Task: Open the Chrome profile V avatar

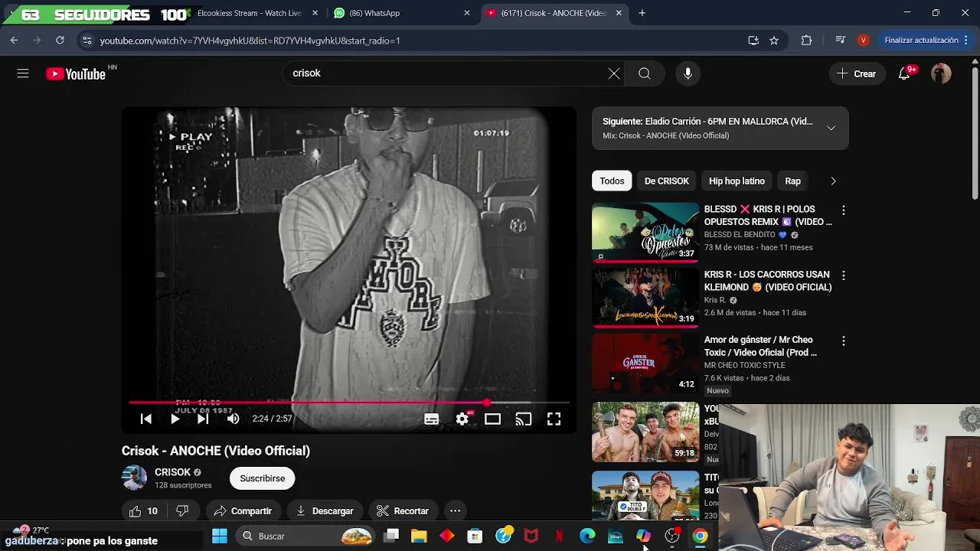Action: click(x=864, y=41)
